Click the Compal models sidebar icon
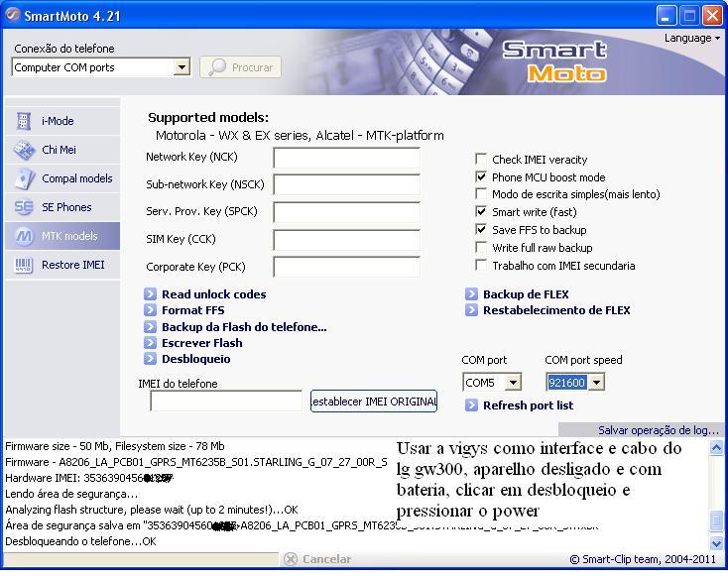Screen dimensions: 728x576 click(x=24, y=178)
